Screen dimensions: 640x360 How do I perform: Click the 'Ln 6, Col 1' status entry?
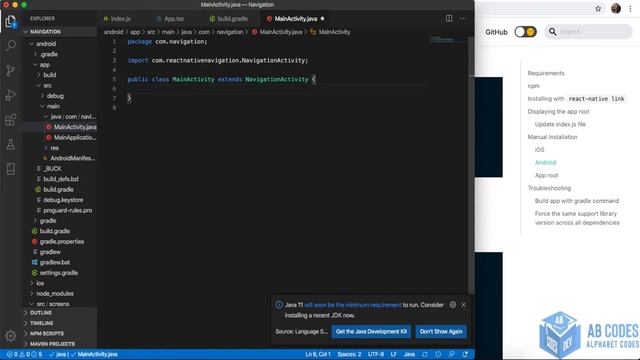318,354
